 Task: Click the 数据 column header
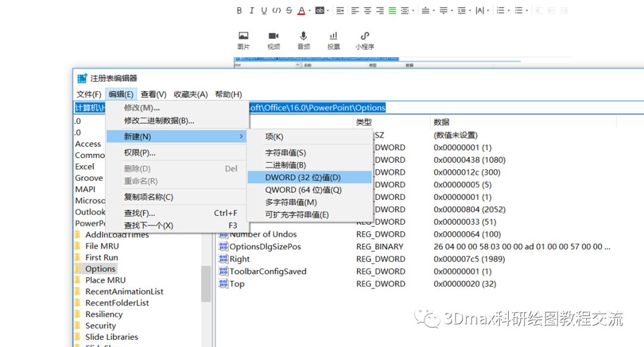(441, 122)
